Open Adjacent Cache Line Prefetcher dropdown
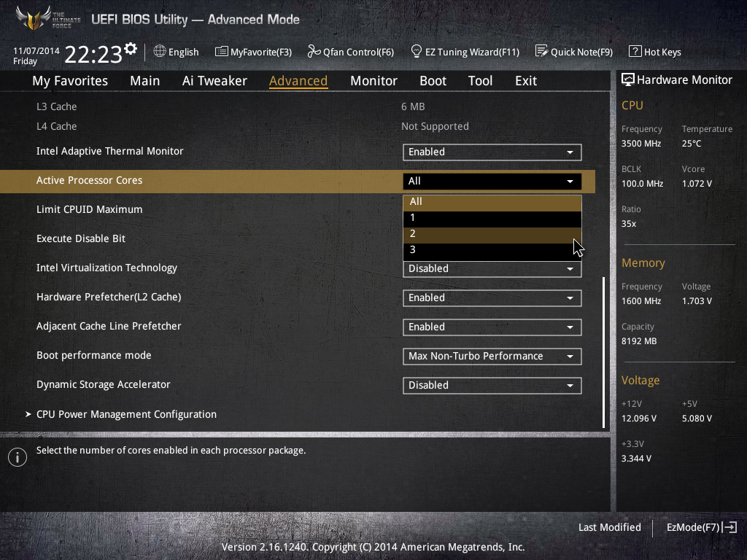This screenshot has width=747, height=560. pos(492,327)
